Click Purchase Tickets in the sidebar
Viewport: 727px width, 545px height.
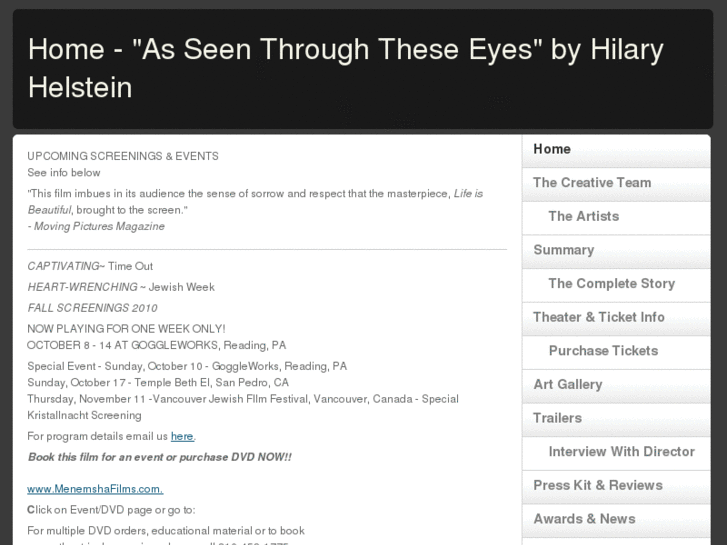pyautogui.click(x=603, y=351)
